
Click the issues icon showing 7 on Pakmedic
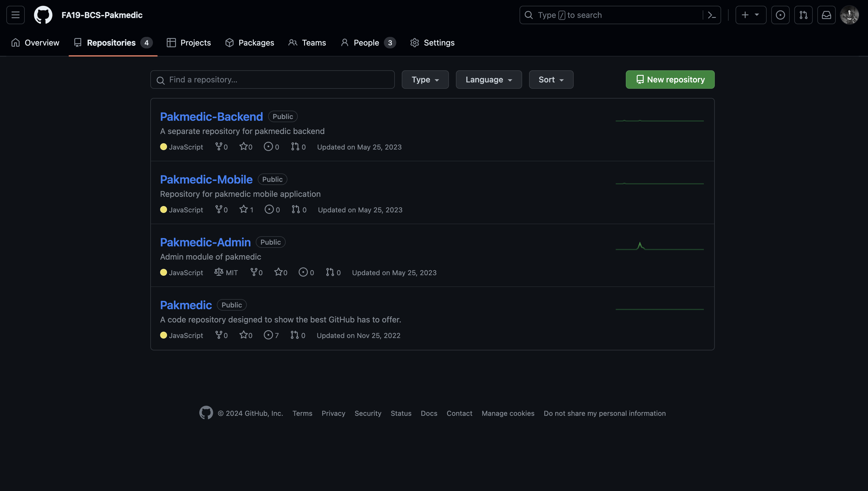pos(268,335)
